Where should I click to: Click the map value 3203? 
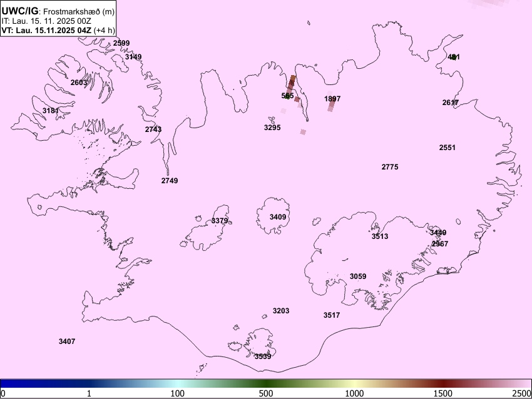tap(281, 311)
